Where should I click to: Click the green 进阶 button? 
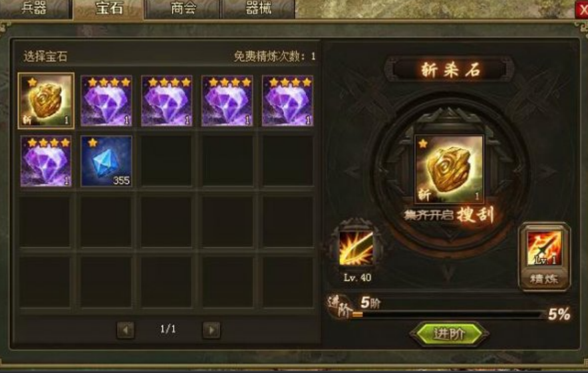point(449,333)
